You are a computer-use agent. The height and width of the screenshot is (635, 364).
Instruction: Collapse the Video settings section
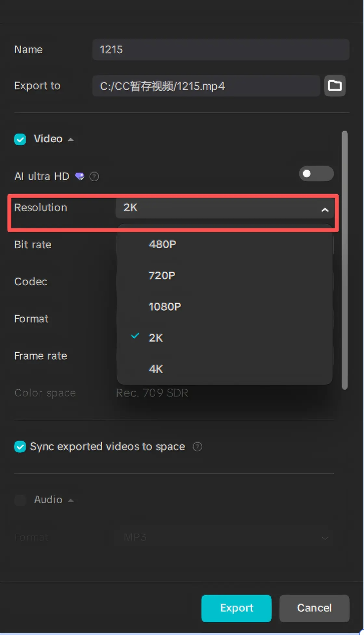tap(71, 139)
